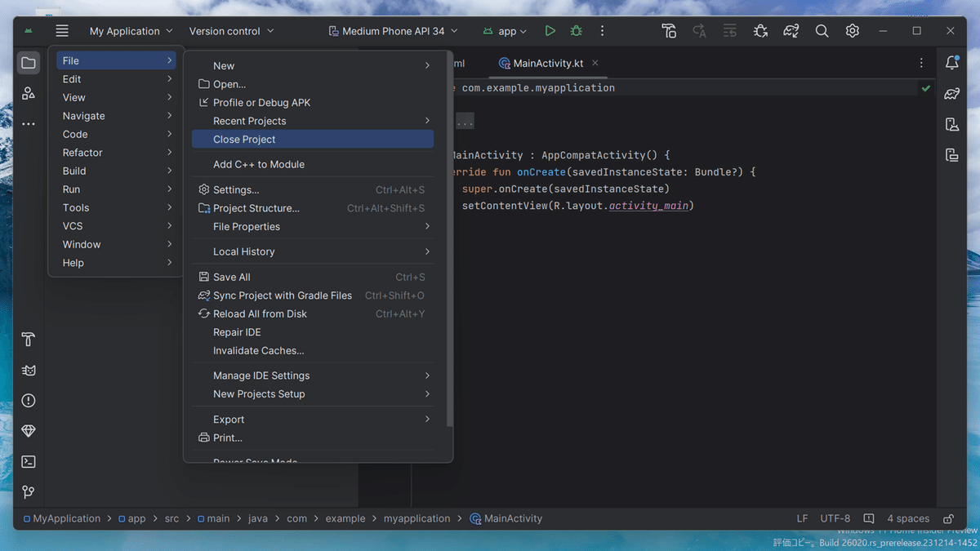Choose Reload All from Disk
The height and width of the screenshot is (551, 980).
click(313, 314)
